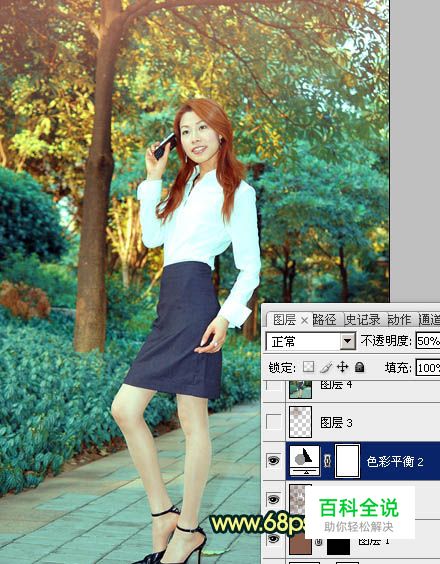Click the 填充 fill field showing 100%
The image size is (440, 564).
[428, 368]
